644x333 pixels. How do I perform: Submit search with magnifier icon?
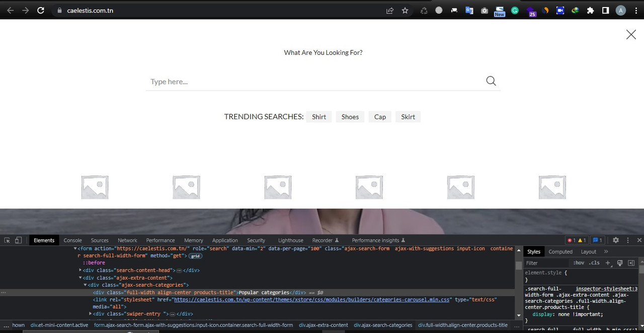[x=491, y=81]
